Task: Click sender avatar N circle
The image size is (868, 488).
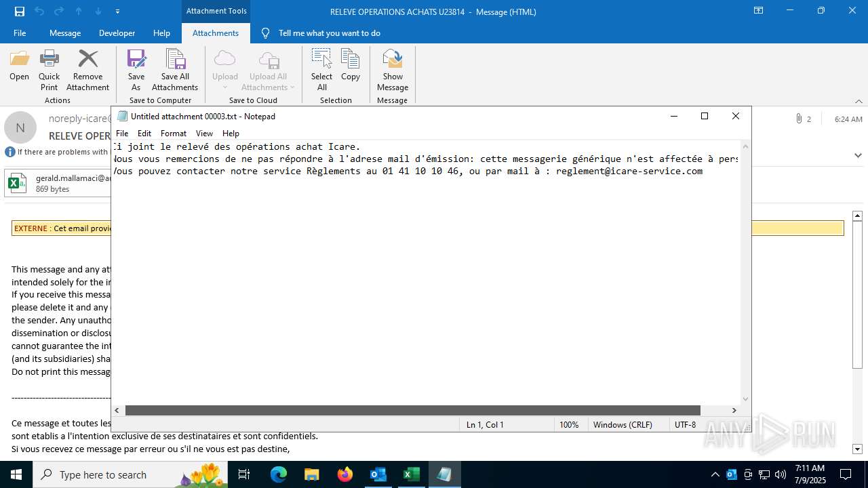Action: click(x=20, y=127)
